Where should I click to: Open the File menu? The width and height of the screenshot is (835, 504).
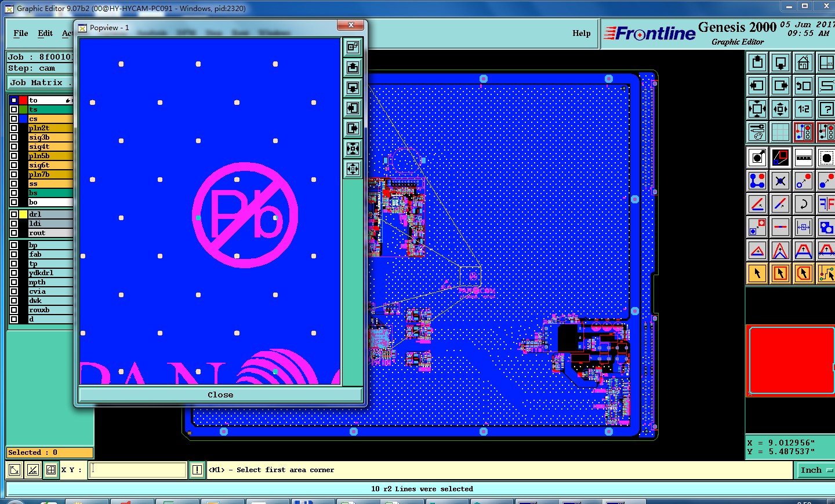click(21, 33)
